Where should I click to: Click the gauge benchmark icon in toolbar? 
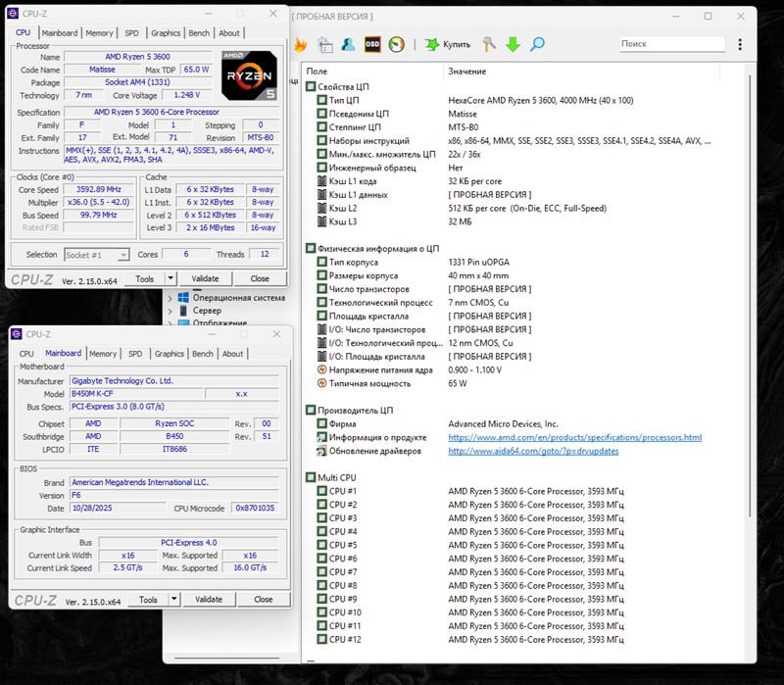[396, 44]
